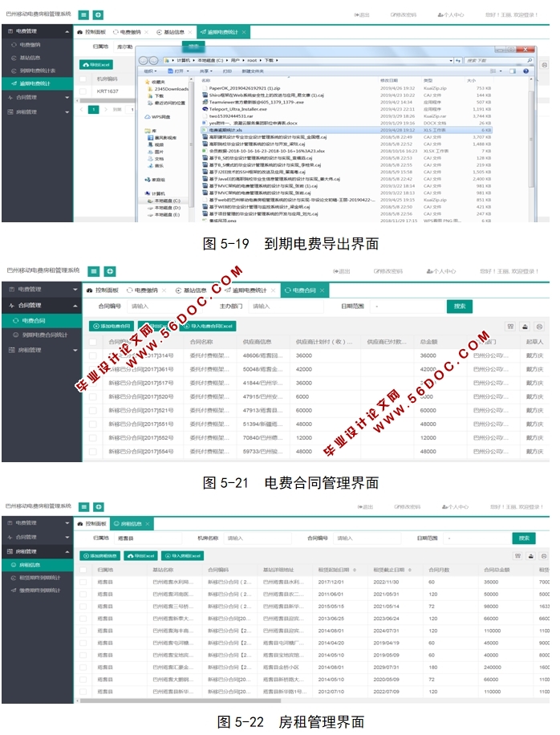Click 修改密码 in Figure 5-22 header
This screenshot has height=735, width=560.
(408, 507)
